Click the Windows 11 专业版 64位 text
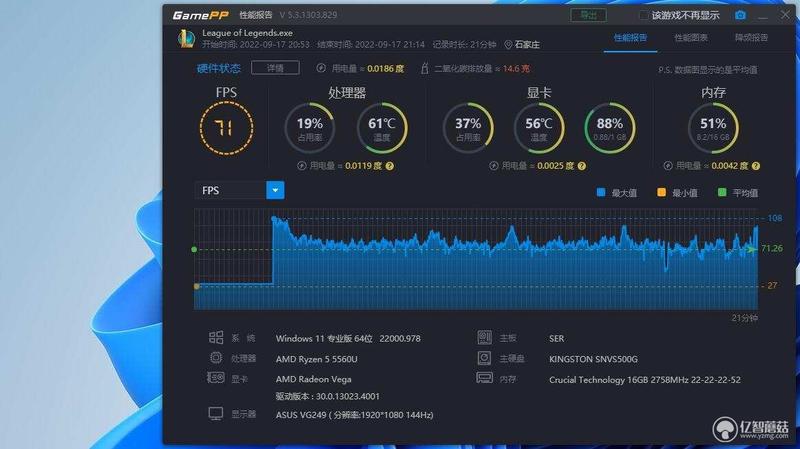Viewport: 800px width, 449px height. point(324,339)
